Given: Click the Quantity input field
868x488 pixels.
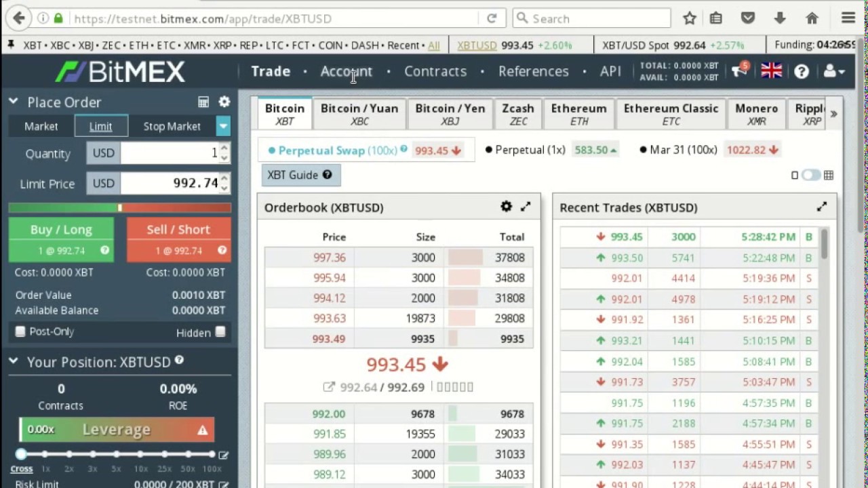Looking at the screenshot, I should tap(170, 153).
